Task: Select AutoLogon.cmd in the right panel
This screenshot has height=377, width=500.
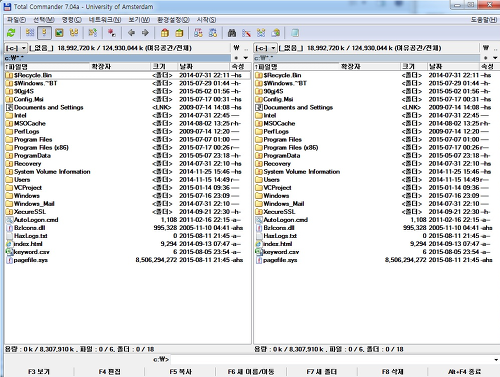Action: [x=377, y=220]
